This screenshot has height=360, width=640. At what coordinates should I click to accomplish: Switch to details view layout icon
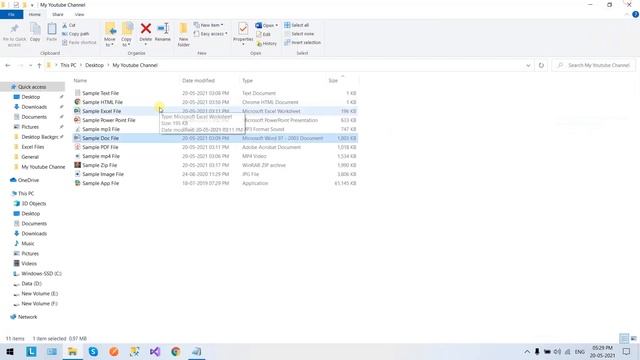(x=624, y=338)
